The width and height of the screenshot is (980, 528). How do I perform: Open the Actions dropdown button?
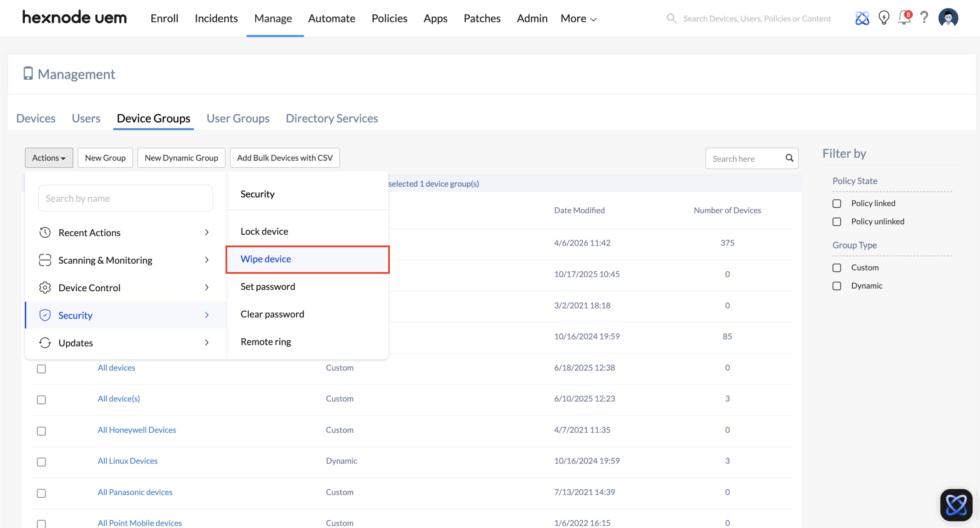coord(49,158)
